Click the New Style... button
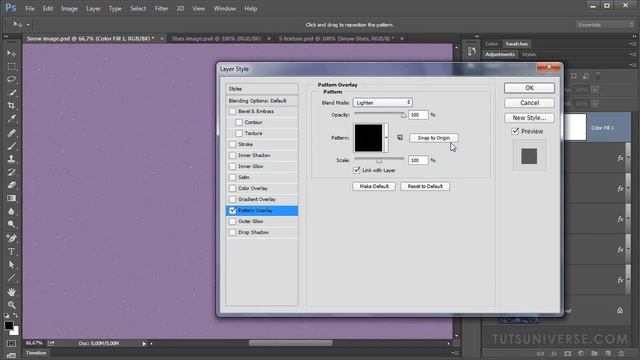The width and height of the screenshot is (640, 360). click(x=529, y=118)
